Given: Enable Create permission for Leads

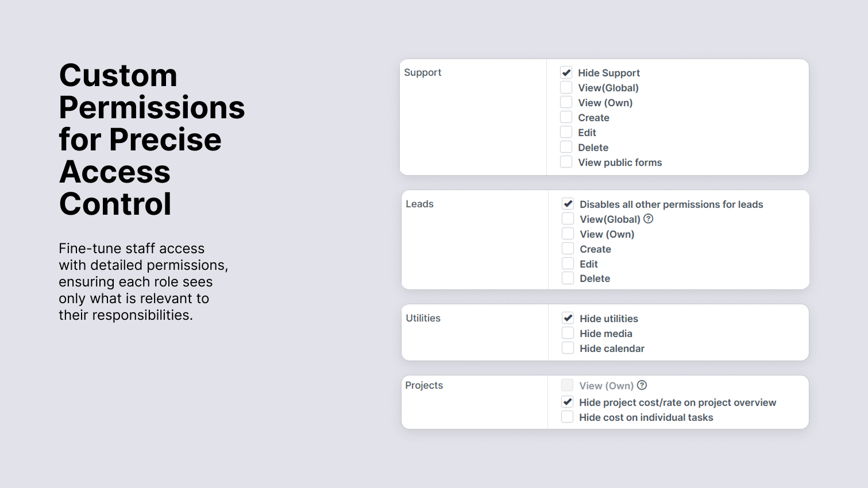Looking at the screenshot, I should 568,248.
